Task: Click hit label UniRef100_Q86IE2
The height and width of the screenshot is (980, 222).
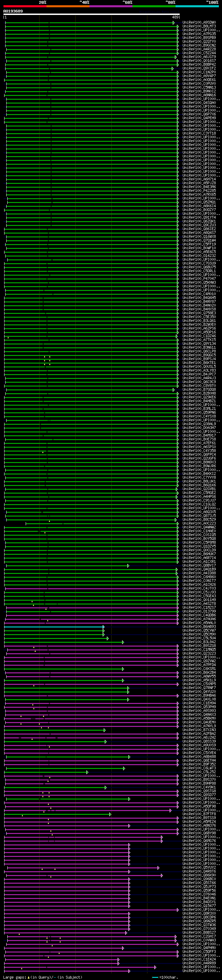Action: 199,229
